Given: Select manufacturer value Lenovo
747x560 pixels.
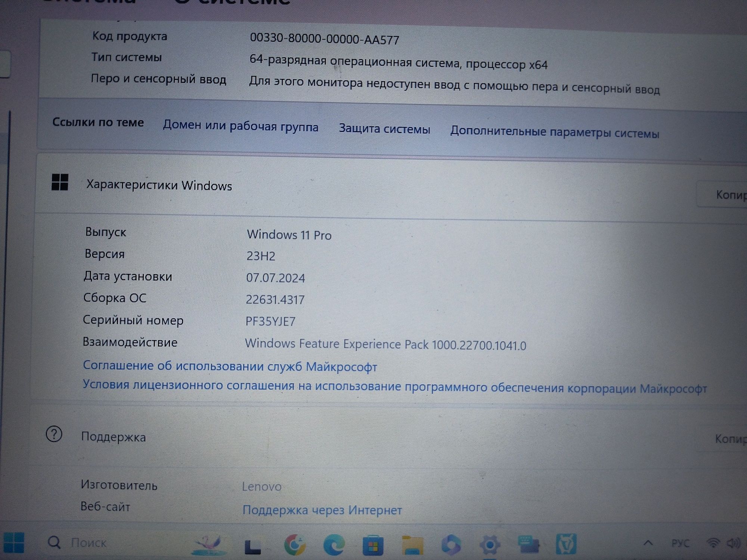Looking at the screenshot, I should click(261, 486).
